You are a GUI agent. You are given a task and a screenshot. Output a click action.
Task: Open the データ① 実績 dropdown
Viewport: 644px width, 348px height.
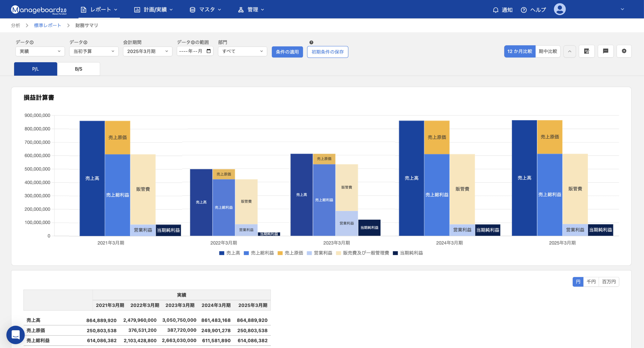[40, 51]
